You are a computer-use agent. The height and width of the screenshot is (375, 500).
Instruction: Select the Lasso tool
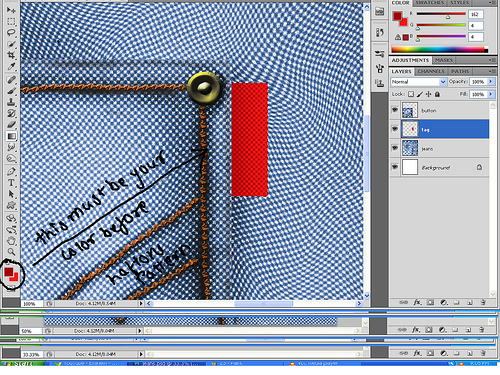point(11,33)
